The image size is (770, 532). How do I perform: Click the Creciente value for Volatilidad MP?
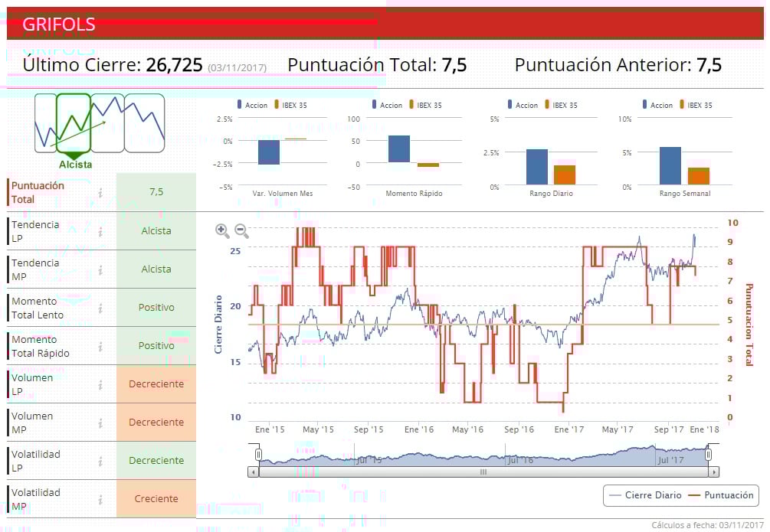[x=156, y=498]
